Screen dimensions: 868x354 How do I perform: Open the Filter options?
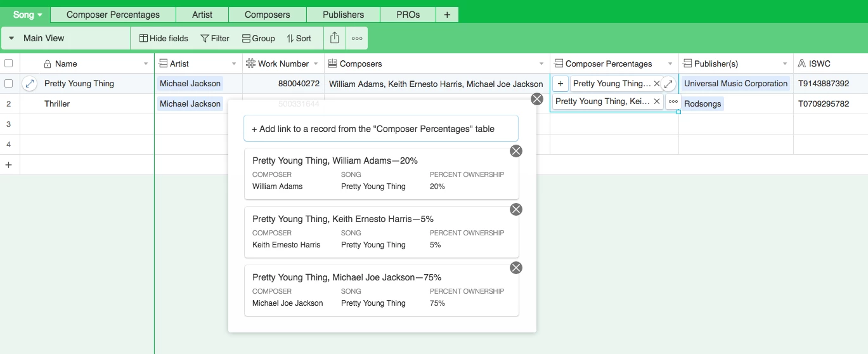click(215, 38)
